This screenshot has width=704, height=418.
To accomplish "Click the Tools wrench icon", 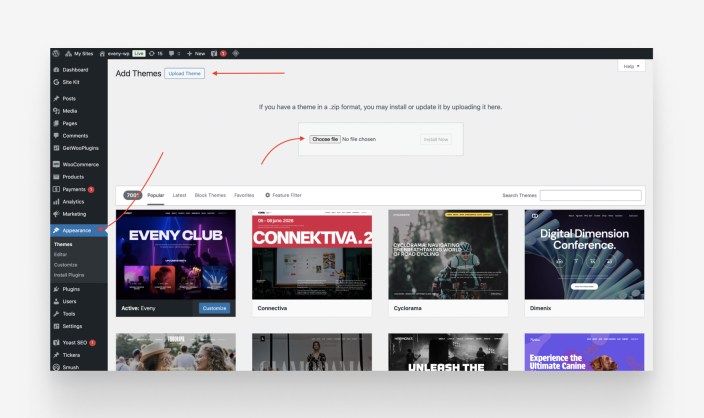I will tap(56, 314).
